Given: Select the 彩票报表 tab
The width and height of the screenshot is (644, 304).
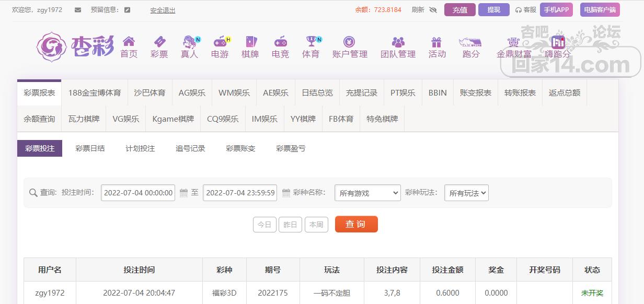Looking at the screenshot, I should [x=39, y=93].
